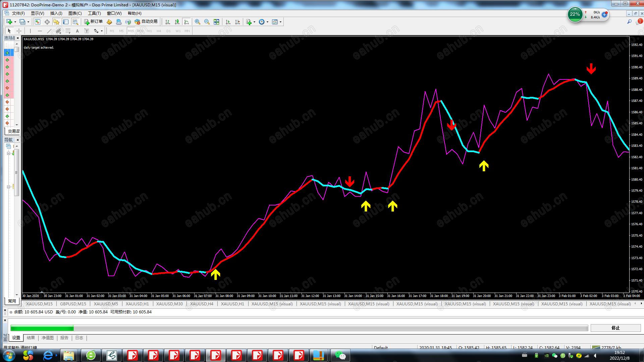Toggle the line chart toolbar button
The width and height of the screenshot is (644, 362).
186,22
